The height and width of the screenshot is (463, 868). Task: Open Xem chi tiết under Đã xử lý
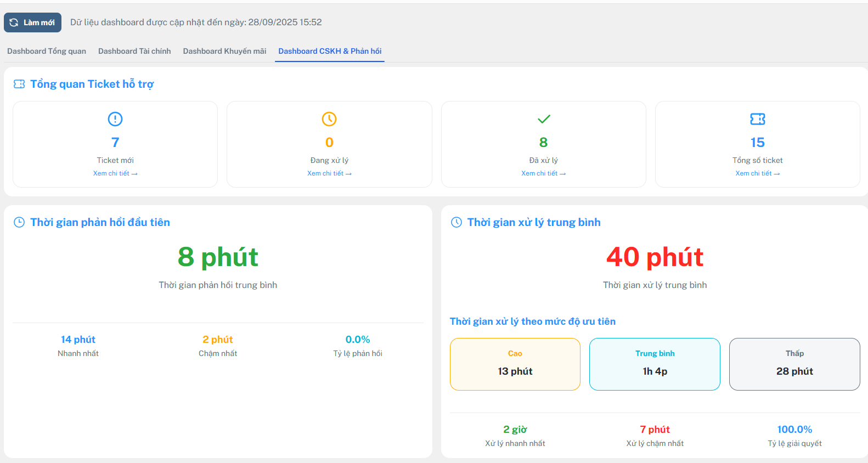pos(543,173)
